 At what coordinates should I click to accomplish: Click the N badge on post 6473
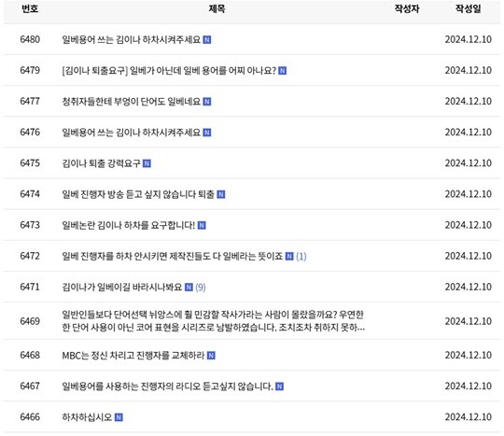pyautogui.click(x=202, y=225)
